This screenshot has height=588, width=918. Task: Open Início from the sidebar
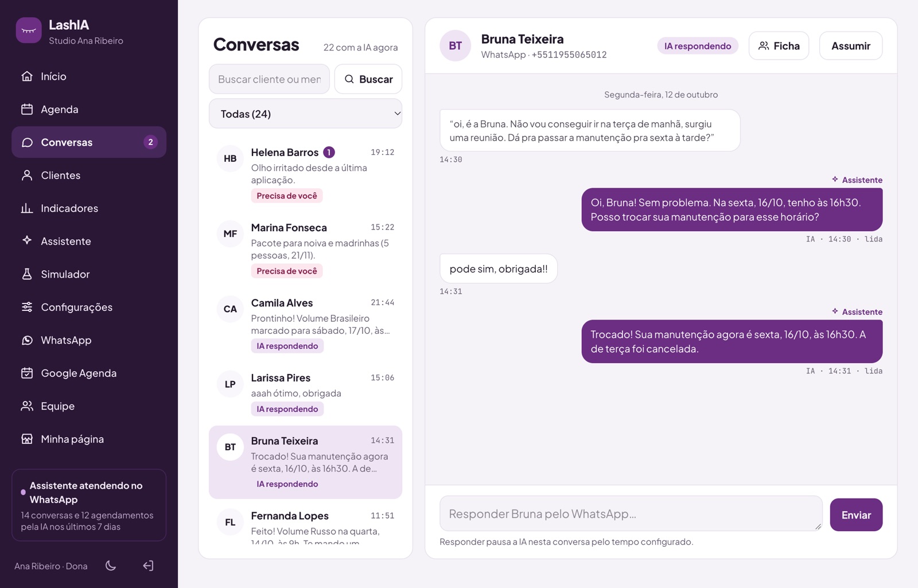(89, 76)
